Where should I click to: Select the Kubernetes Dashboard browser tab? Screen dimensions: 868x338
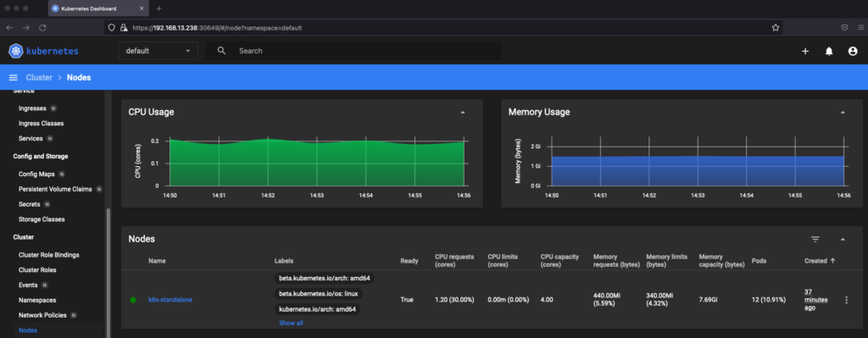[x=98, y=8]
